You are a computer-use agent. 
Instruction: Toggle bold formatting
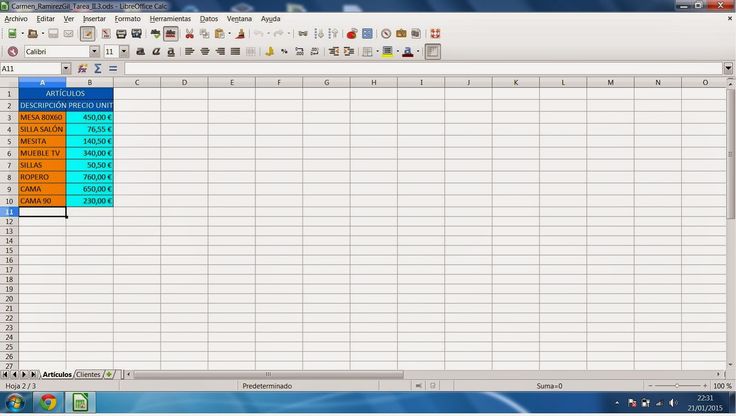140,52
